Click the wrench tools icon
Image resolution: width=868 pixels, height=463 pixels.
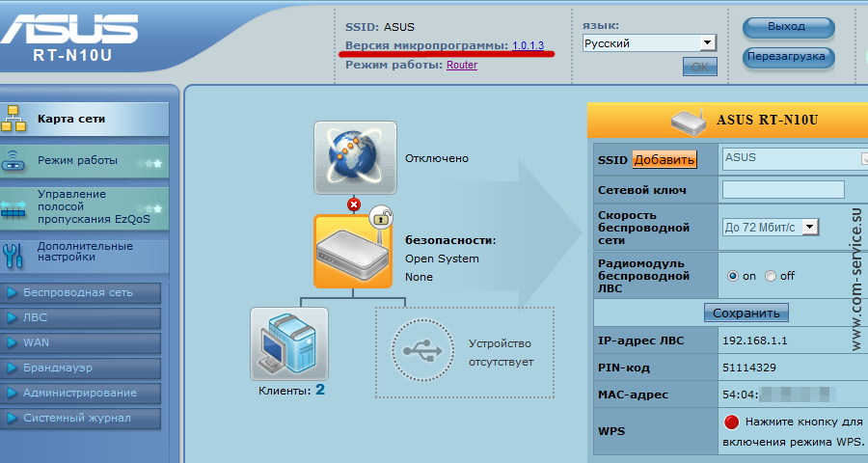click(13, 256)
